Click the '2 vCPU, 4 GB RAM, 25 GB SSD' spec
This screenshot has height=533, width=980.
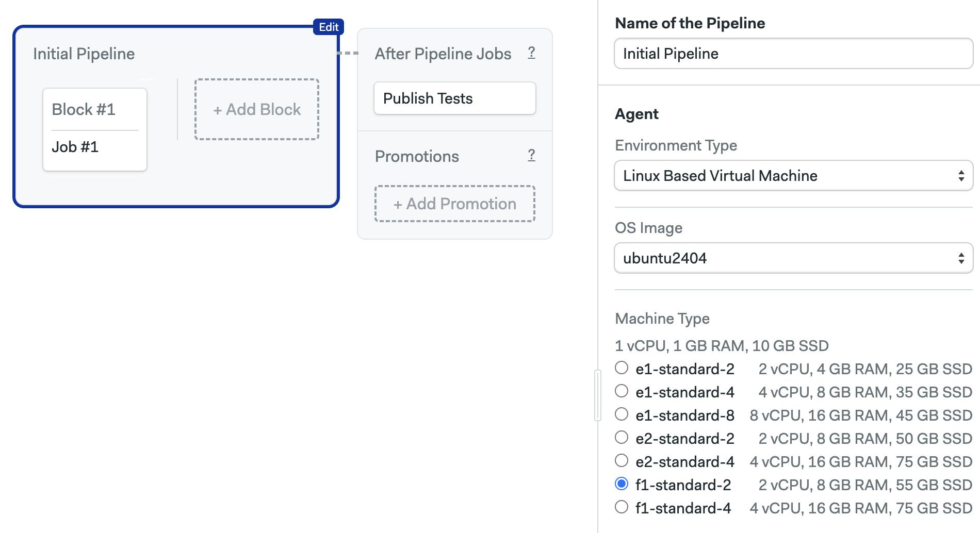click(865, 369)
